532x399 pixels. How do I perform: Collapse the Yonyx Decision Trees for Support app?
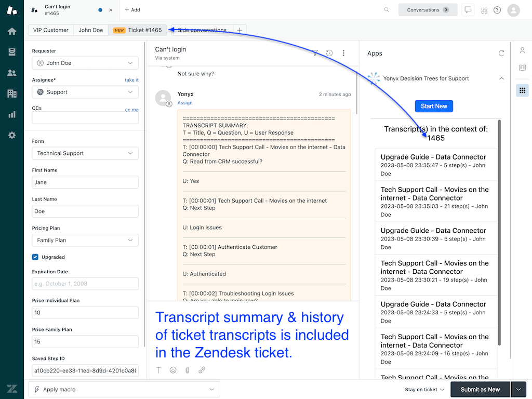501,78
